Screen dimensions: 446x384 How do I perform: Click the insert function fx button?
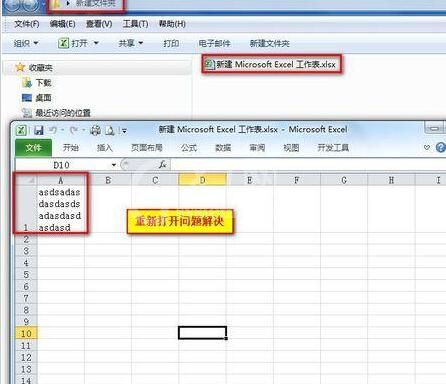pos(162,164)
